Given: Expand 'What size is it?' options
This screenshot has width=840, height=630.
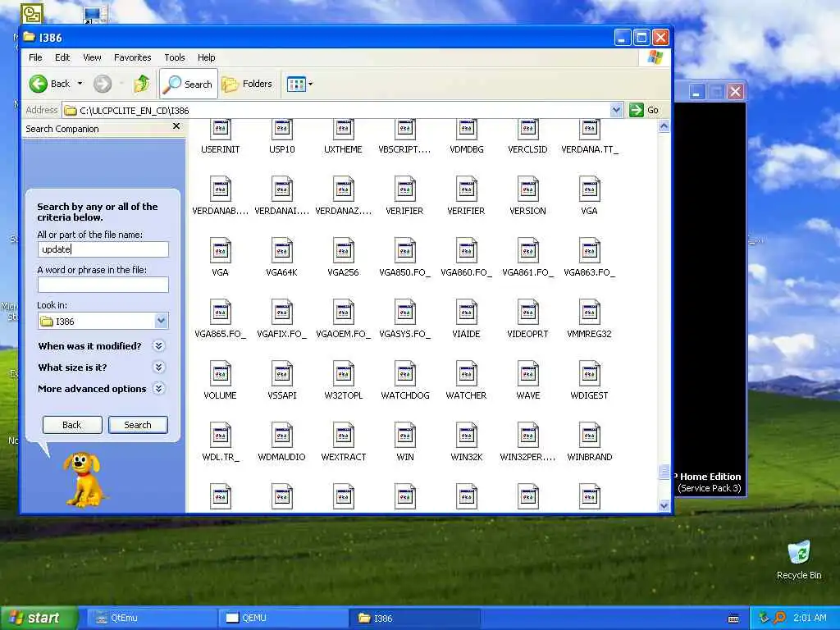Looking at the screenshot, I should point(158,367).
